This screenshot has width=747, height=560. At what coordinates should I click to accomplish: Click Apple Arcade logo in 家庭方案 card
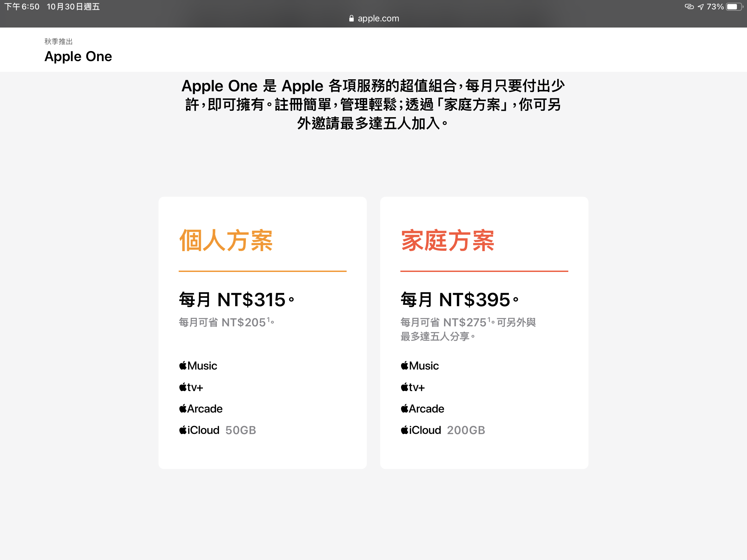[x=423, y=409]
